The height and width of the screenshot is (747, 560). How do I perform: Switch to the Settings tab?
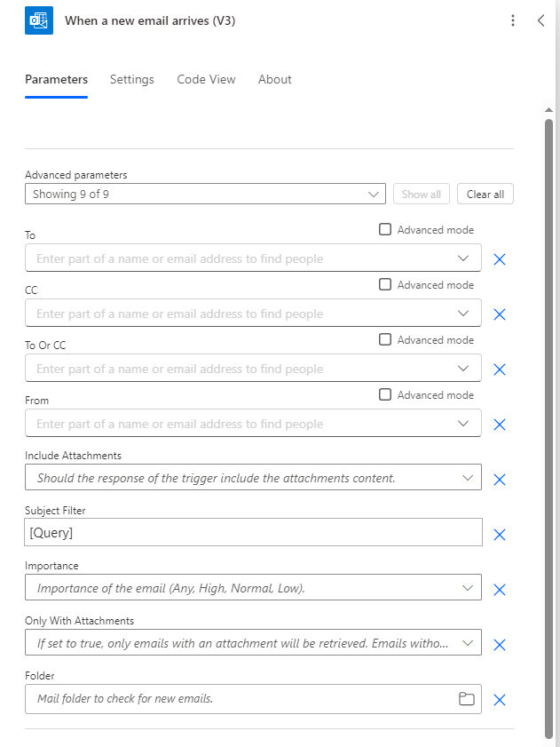[x=132, y=79]
